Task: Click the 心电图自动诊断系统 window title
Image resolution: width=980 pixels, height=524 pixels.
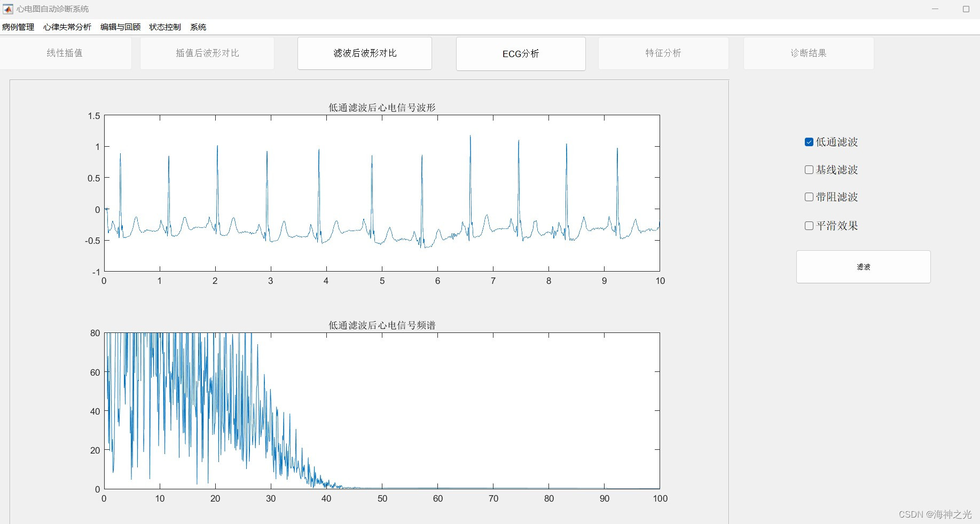Action: pyautogui.click(x=52, y=9)
